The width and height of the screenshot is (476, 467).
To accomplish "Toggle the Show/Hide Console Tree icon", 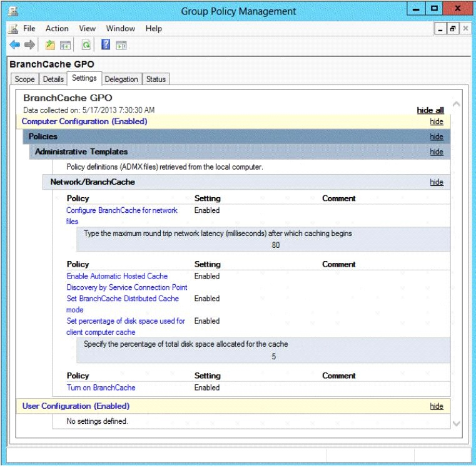I will pyautogui.click(x=65, y=46).
